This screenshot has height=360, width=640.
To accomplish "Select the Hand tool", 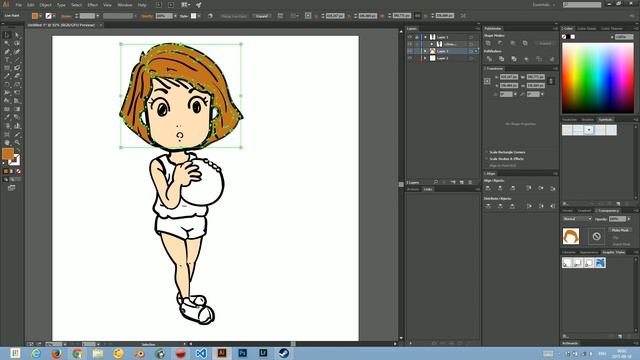I will pyautogui.click(x=7, y=142).
